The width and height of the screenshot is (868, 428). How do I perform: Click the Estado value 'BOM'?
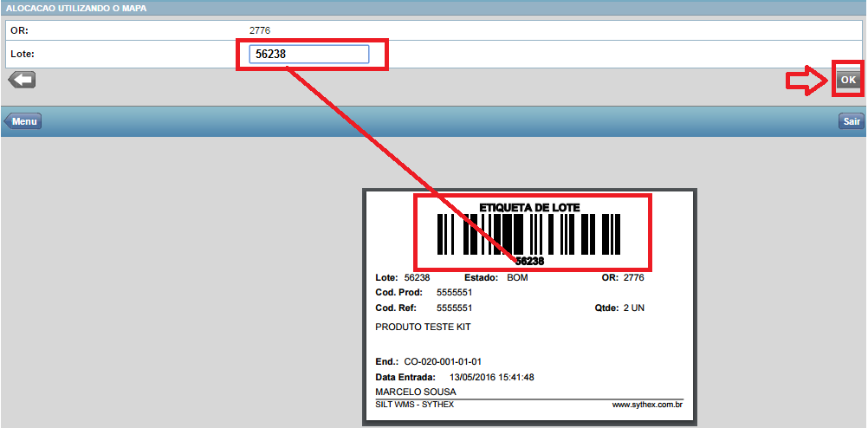point(517,277)
